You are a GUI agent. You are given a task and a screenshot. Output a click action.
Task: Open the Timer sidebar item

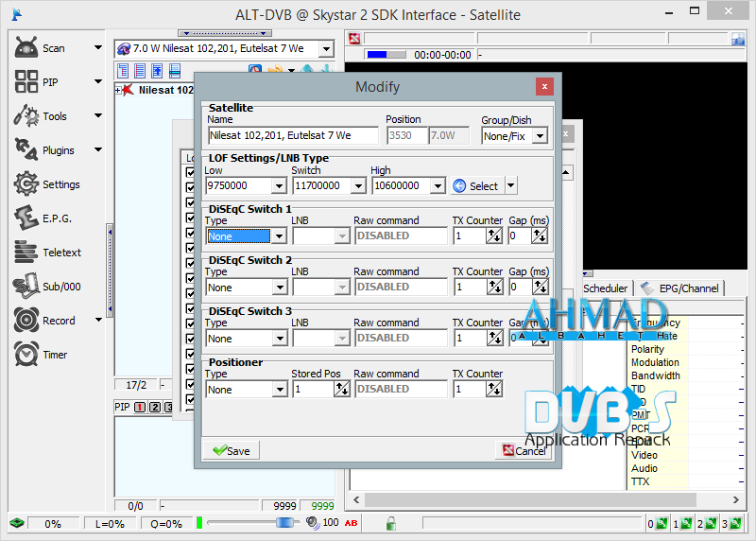click(41, 355)
